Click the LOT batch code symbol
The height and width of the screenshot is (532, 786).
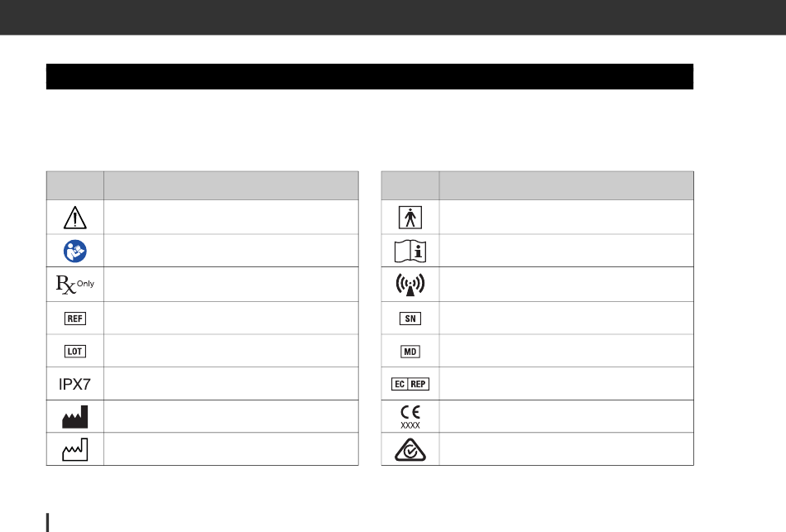[75, 352]
